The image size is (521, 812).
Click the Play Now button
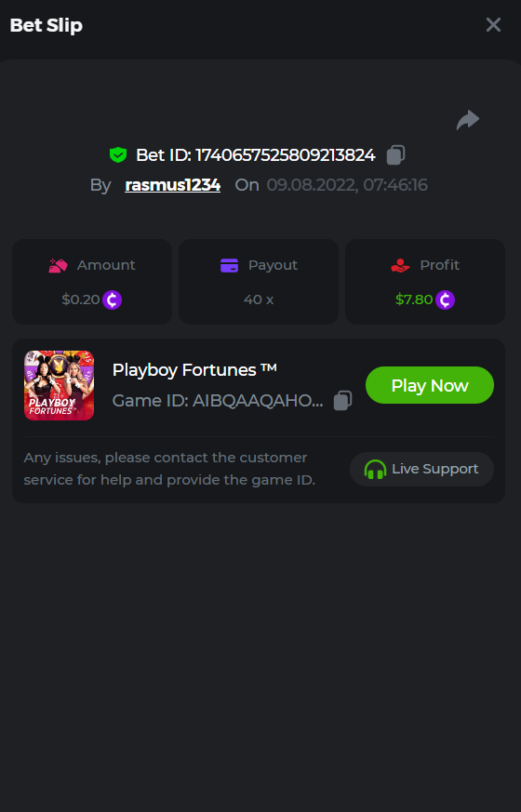coord(429,385)
